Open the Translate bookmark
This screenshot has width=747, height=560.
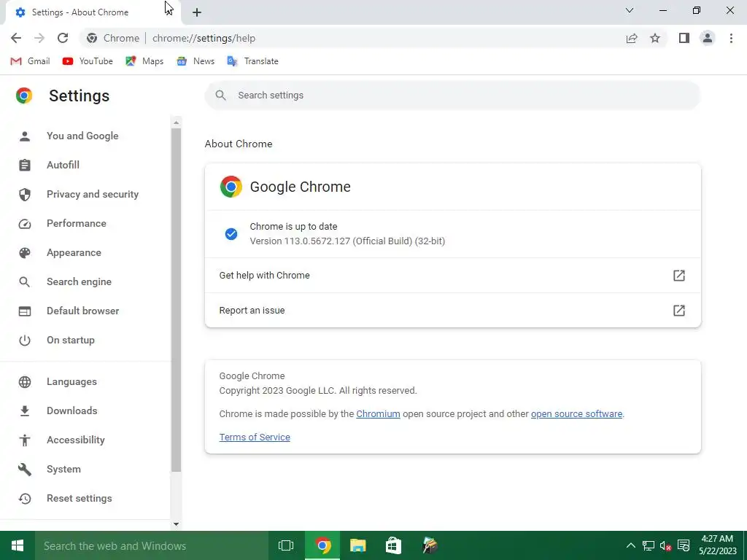coord(252,61)
